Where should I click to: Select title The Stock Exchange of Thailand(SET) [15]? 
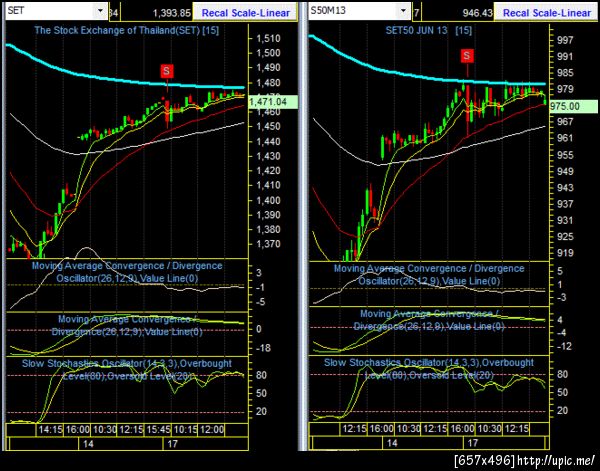pyautogui.click(x=126, y=30)
